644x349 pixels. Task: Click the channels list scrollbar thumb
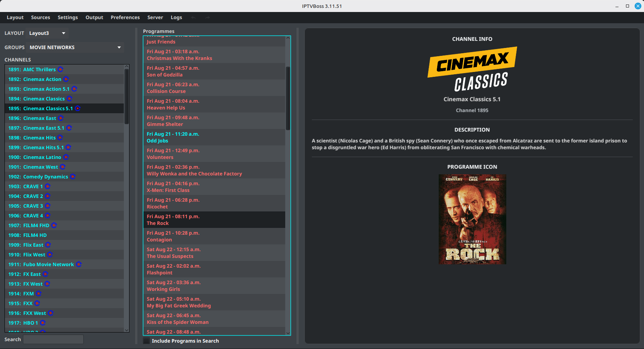(x=126, y=96)
